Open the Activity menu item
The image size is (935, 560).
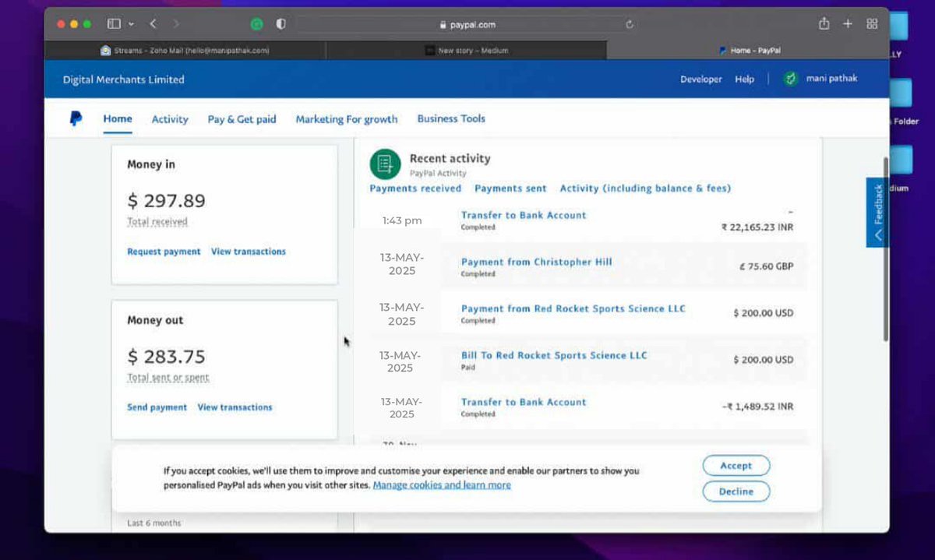(x=170, y=119)
